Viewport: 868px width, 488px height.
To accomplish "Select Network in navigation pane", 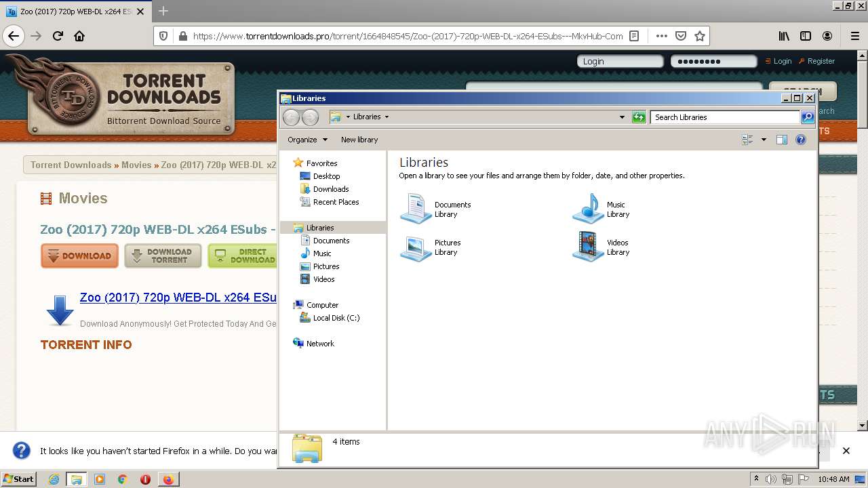I will point(320,344).
